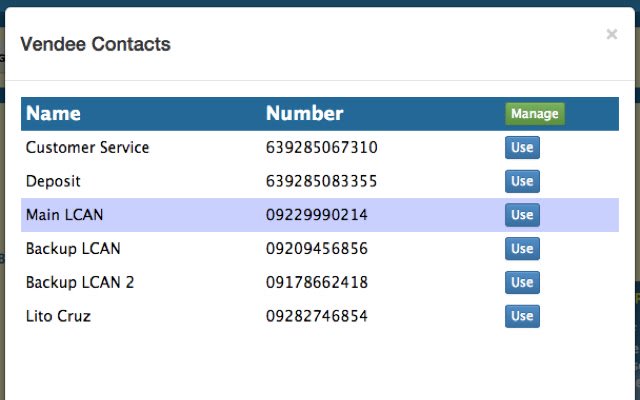Select the Customer Service name cell
The height and width of the screenshot is (400, 640).
[87, 147]
